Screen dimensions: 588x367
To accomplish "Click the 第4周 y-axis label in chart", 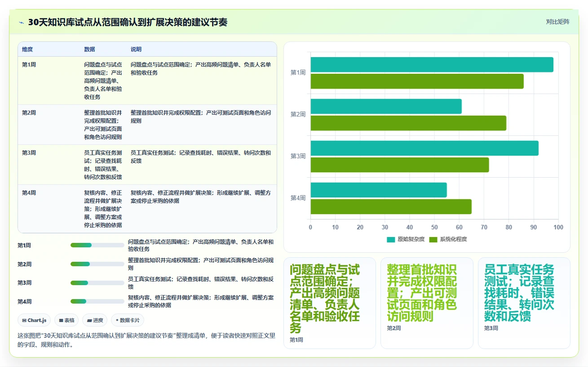I will (298, 198).
